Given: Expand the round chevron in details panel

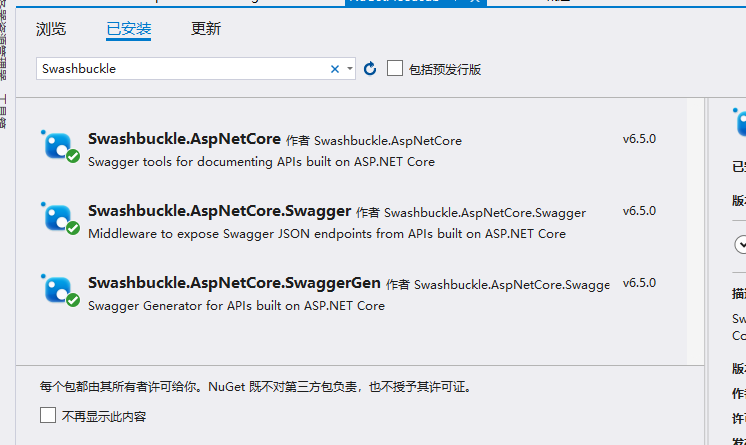Looking at the screenshot, I should point(741,245).
